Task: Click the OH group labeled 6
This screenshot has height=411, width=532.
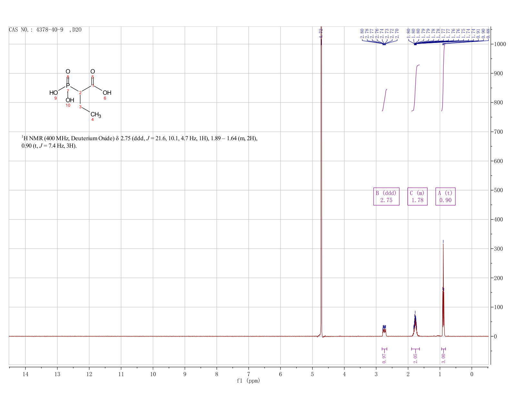Action: click(107, 93)
